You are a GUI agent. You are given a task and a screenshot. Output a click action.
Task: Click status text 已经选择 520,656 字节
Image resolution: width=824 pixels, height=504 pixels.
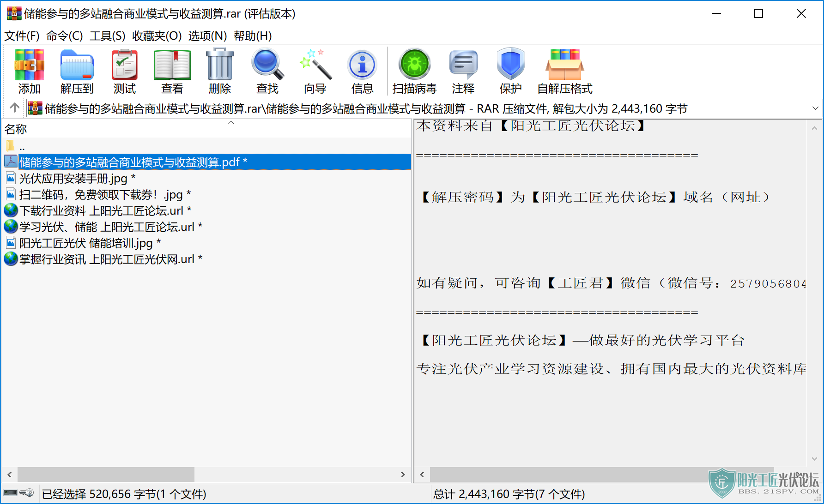pyautogui.click(x=124, y=494)
